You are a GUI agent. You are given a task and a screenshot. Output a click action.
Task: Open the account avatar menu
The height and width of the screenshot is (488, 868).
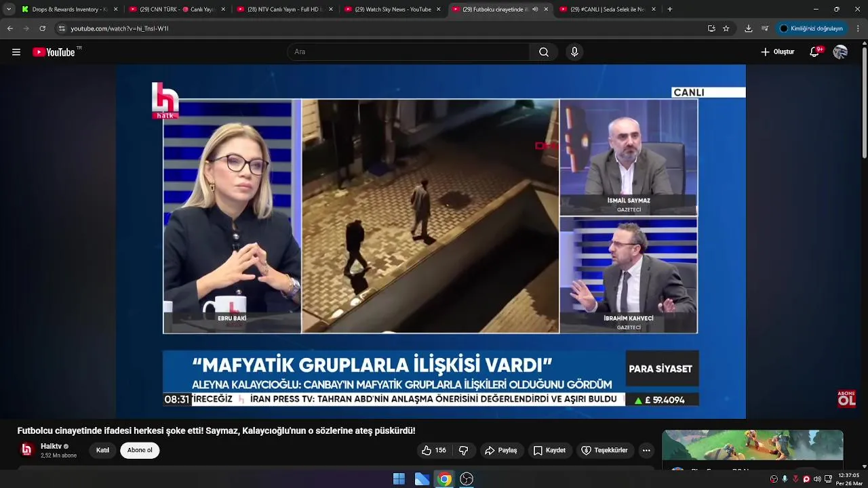click(x=840, y=52)
